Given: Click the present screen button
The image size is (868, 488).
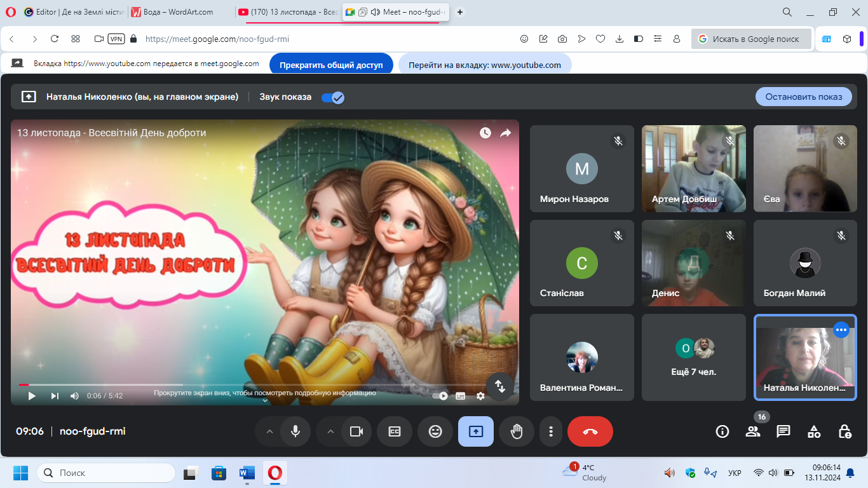Looking at the screenshot, I should coord(476,431).
